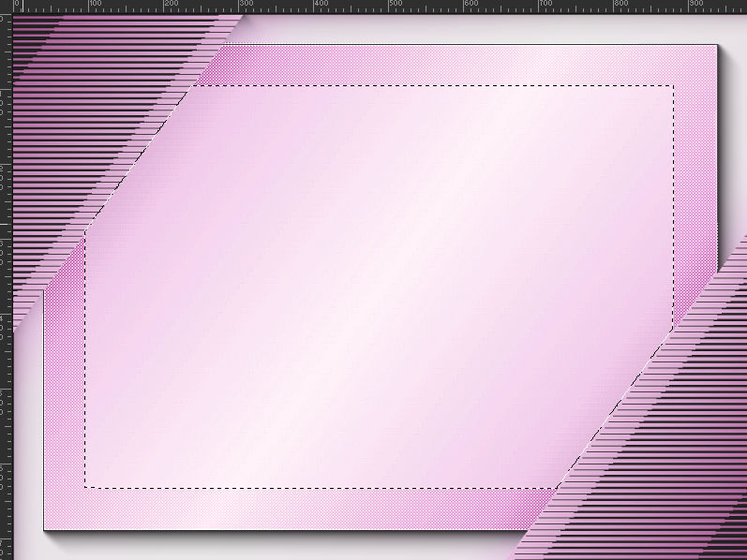Click the 500 mark on the horizontal ruler
This screenshot has width=747, height=560.
tap(391, 6)
